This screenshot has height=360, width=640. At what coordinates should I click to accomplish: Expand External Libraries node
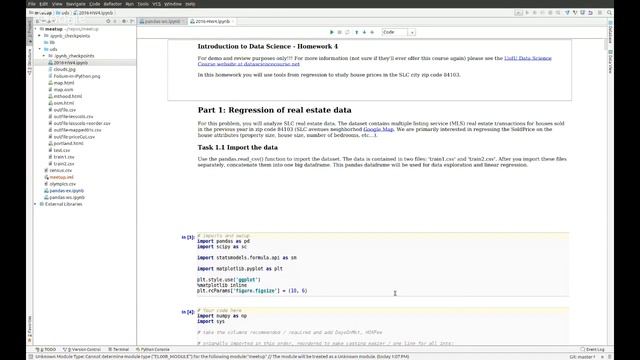point(36,204)
